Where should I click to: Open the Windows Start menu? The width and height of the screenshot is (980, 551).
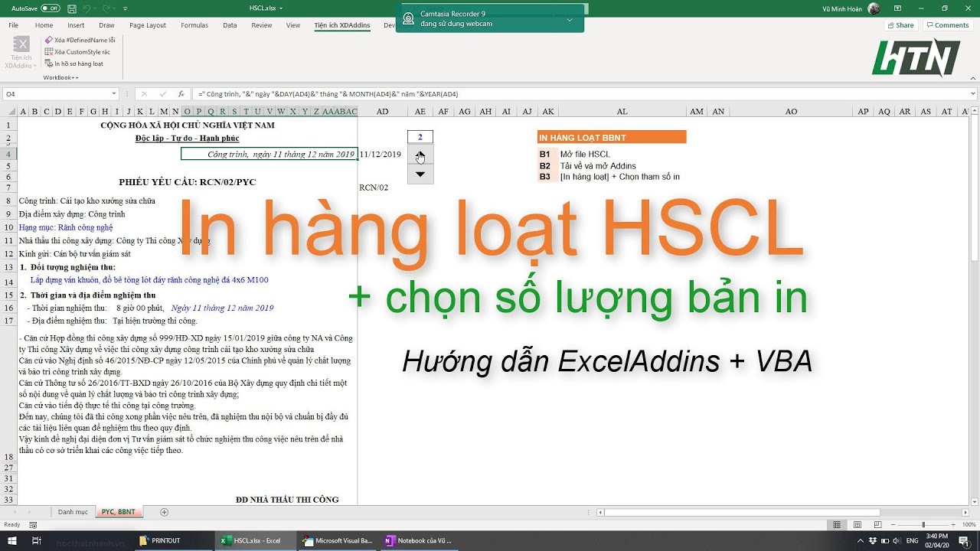pos(12,540)
